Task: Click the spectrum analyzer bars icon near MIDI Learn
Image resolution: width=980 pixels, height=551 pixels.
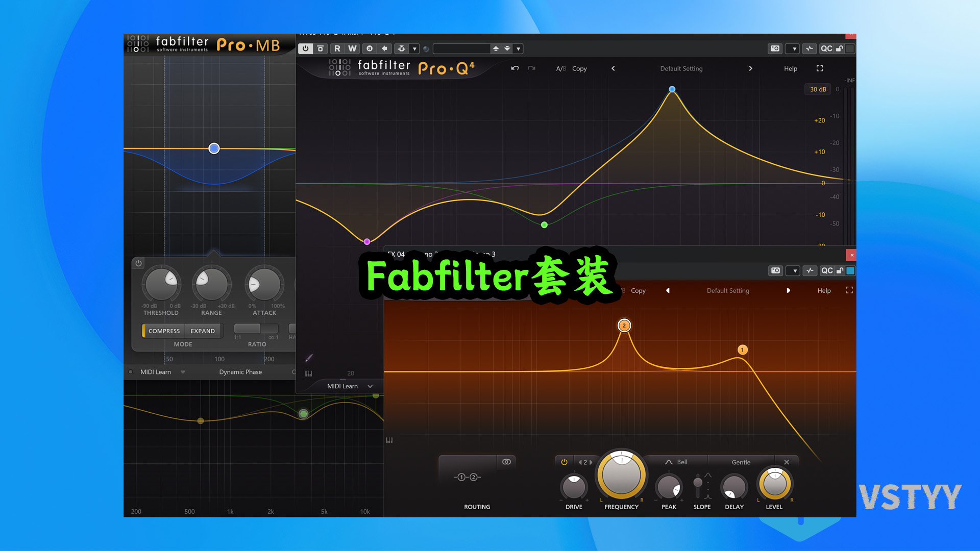Action: coord(308,373)
